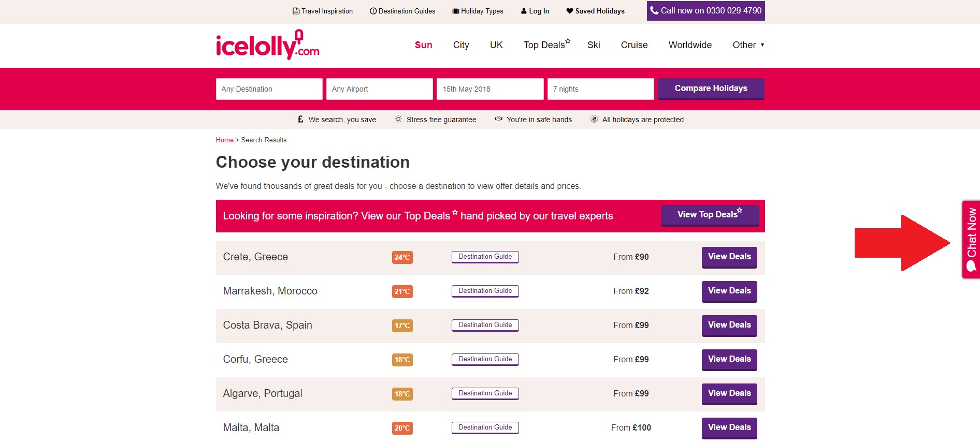Open the Destination Guides top link
The image size is (980, 443).
(402, 11)
